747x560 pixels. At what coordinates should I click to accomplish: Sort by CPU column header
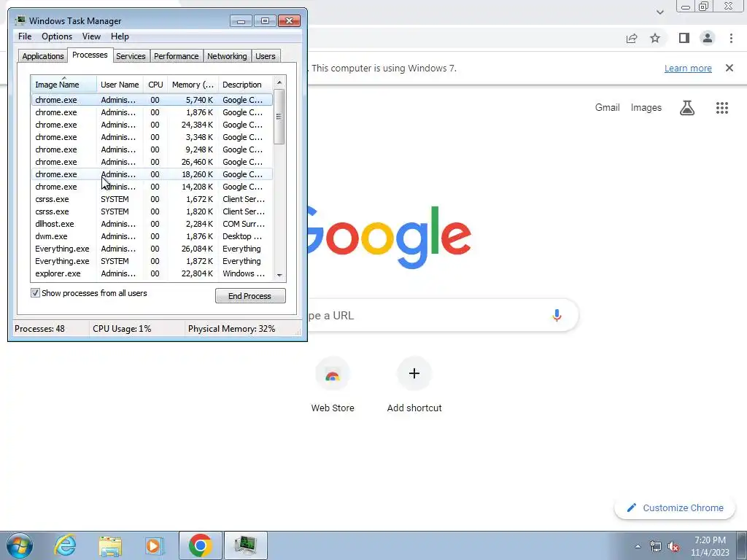(x=155, y=85)
